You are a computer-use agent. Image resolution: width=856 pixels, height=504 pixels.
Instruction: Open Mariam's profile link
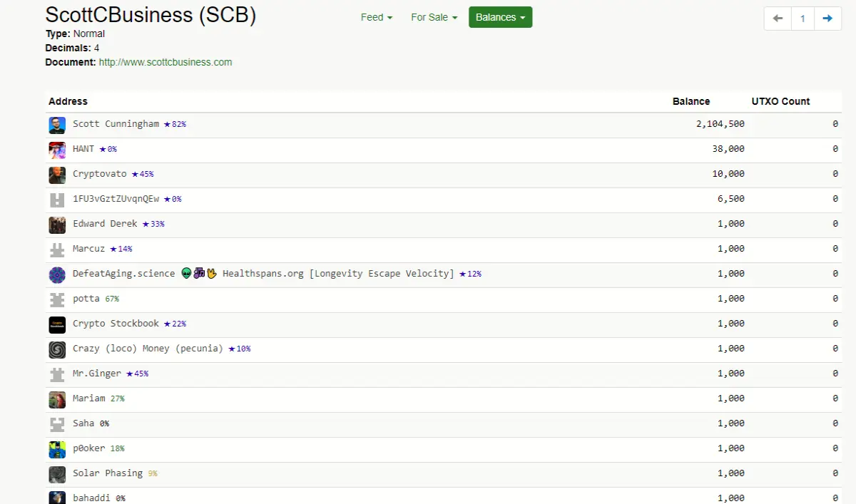pos(89,398)
